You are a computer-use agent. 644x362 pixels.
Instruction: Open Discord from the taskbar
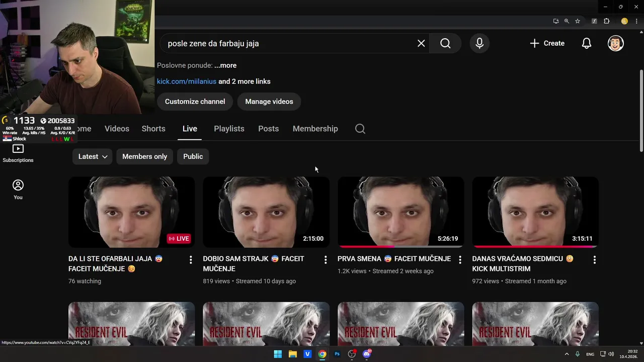(x=367, y=354)
